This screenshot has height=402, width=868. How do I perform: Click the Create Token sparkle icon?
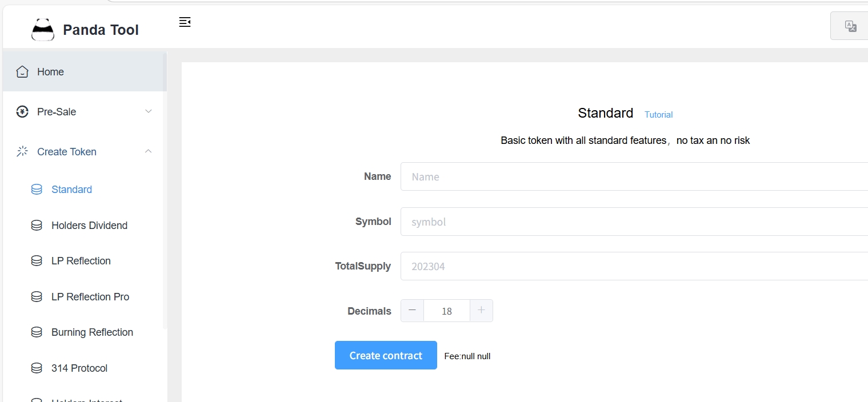point(22,152)
